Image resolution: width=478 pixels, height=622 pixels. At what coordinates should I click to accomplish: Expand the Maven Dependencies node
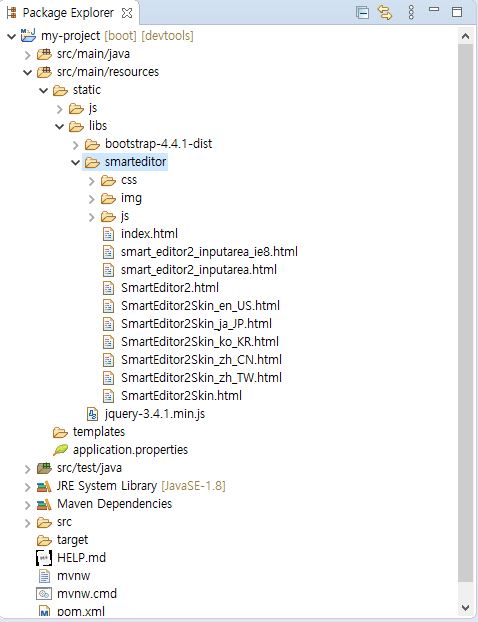coord(27,505)
